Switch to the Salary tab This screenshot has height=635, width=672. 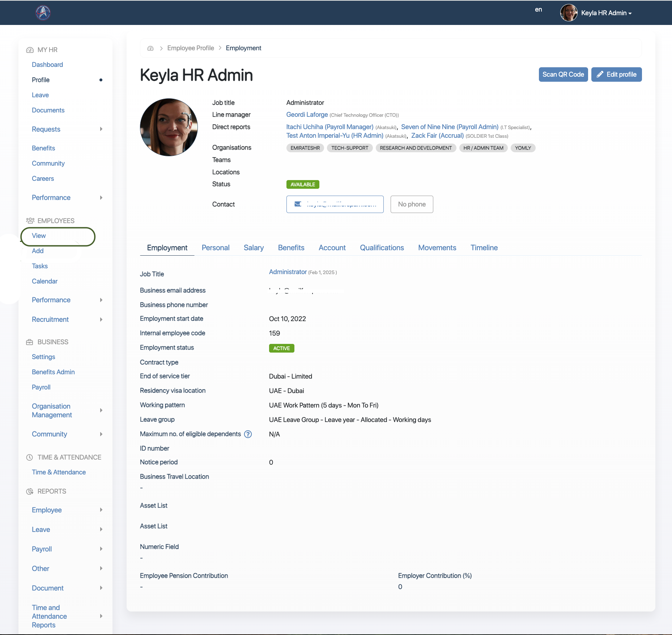tap(254, 248)
